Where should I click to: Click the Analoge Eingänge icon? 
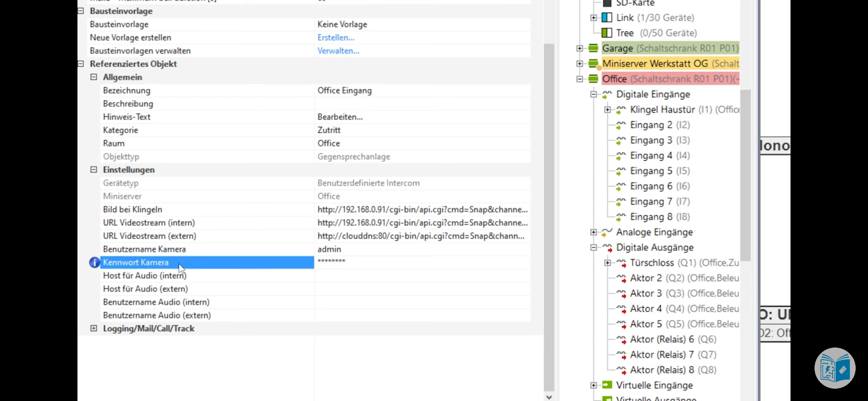click(x=607, y=232)
